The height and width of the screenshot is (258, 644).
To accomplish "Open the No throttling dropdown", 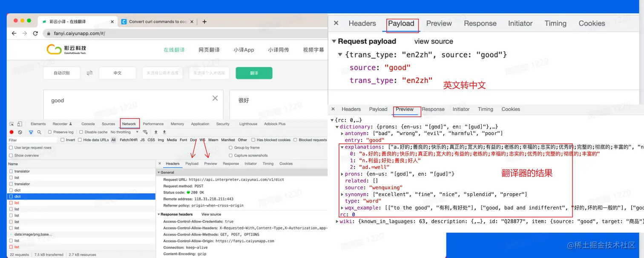I will [125, 132].
